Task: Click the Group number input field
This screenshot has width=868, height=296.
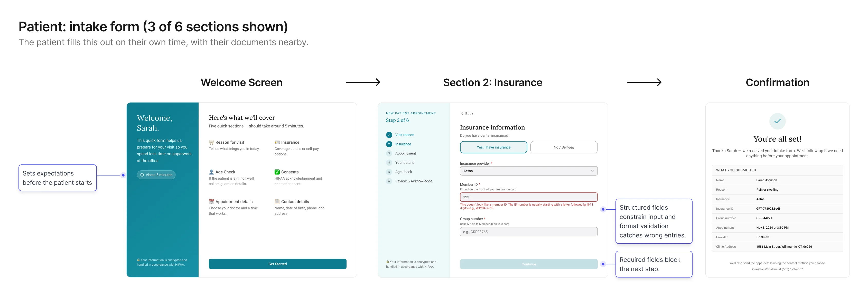Action: coord(528,232)
